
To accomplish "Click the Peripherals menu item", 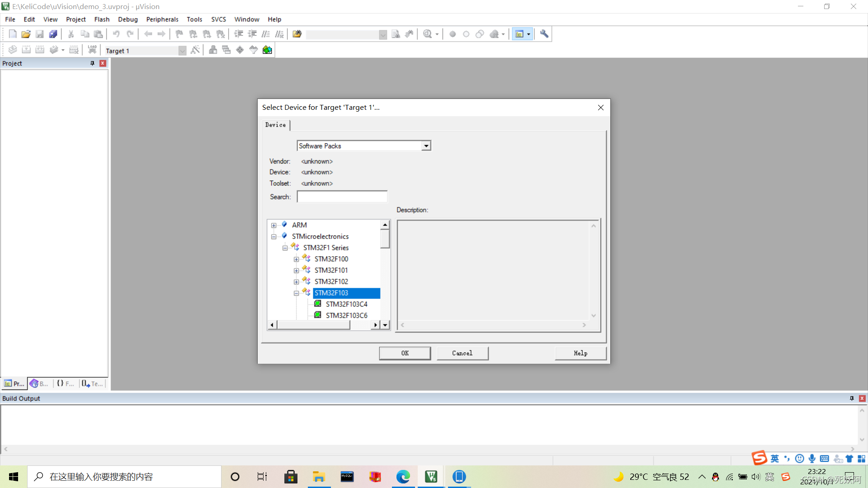I will pyautogui.click(x=161, y=19).
